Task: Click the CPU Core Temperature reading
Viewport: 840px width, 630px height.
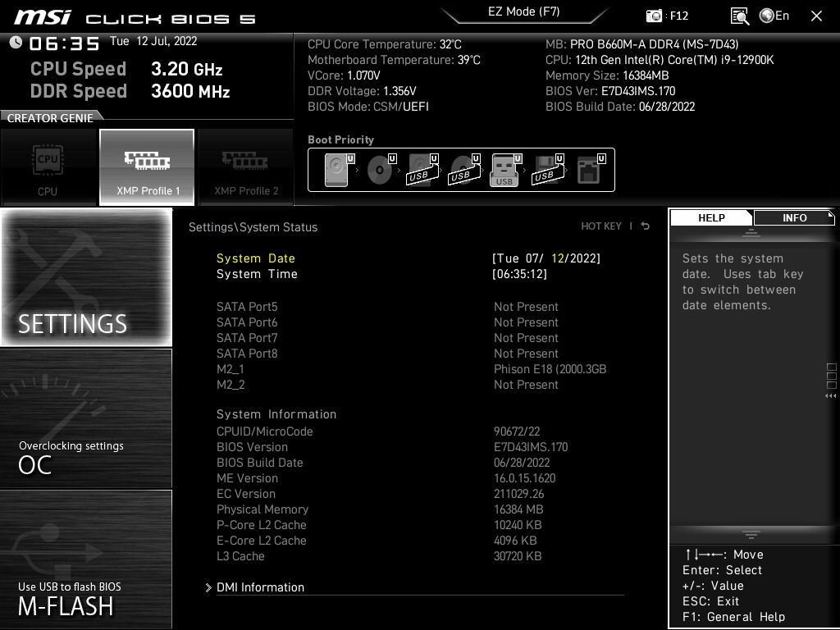Action: (x=384, y=44)
